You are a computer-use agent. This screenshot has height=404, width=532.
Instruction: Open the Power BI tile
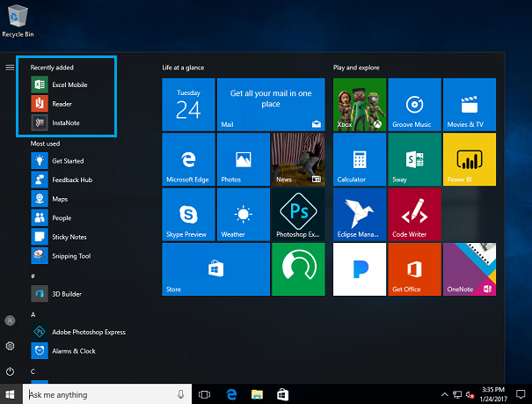point(470,159)
